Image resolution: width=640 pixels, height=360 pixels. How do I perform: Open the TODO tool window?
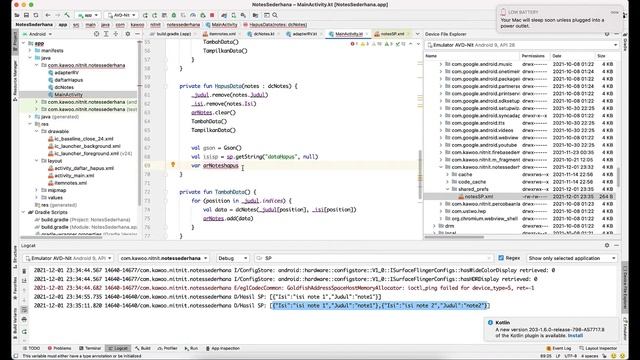pyautogui.click(x=31, y=348)
